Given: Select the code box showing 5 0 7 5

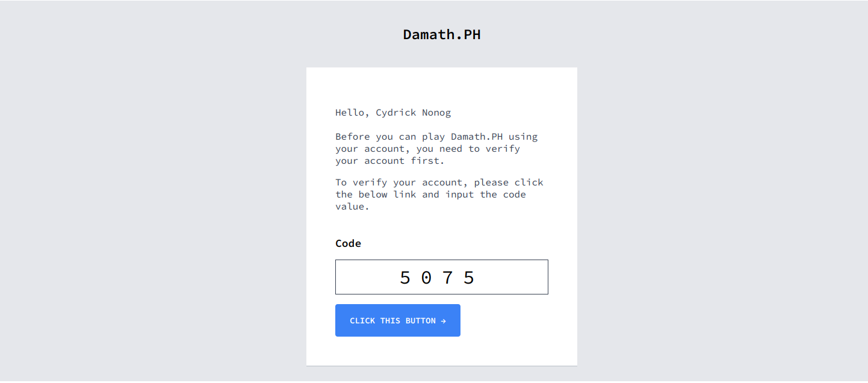Looking at the screenshot, I should 441,277.
